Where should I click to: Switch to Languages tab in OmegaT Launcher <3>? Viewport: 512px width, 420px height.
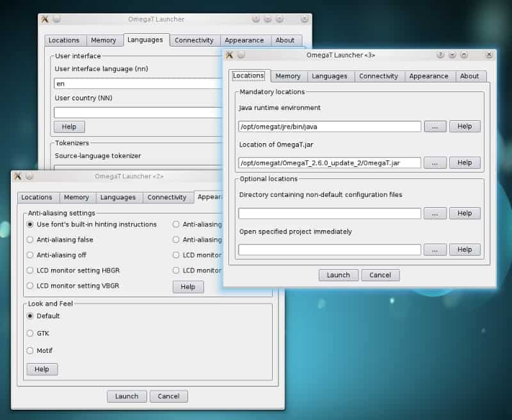(x=330, y=76)
